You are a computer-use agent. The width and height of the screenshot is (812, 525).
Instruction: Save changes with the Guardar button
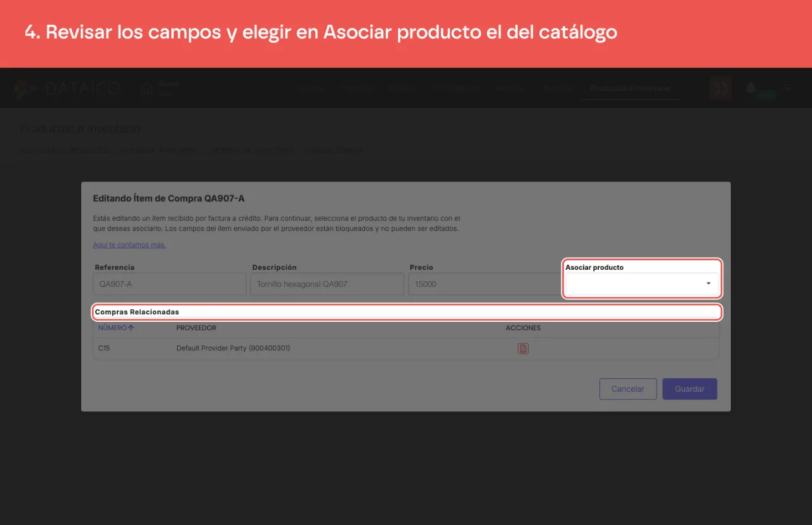coord(690,389)
